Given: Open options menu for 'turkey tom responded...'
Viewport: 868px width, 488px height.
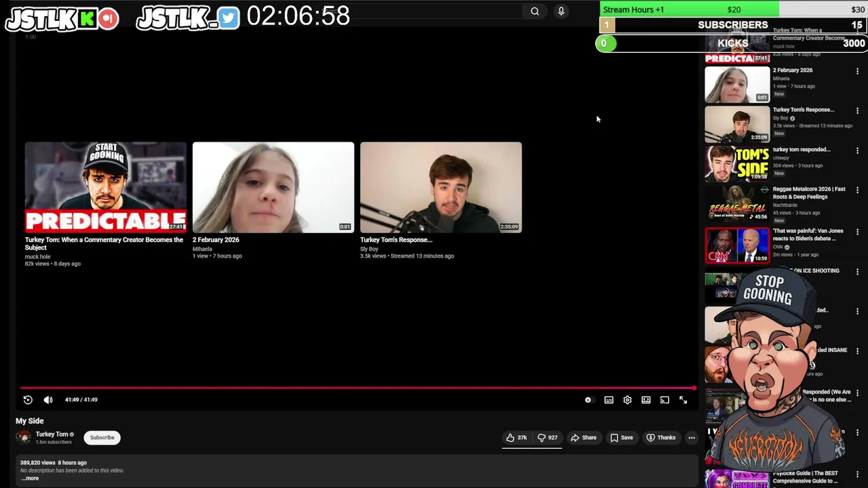Looking at the screenshot, I should click(x=857, y=150).
